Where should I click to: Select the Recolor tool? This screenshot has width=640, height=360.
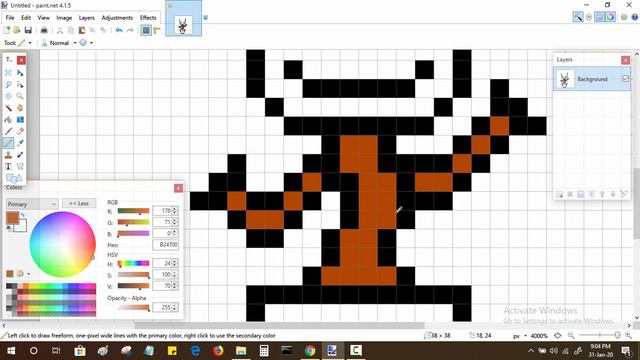coord(20,155)
